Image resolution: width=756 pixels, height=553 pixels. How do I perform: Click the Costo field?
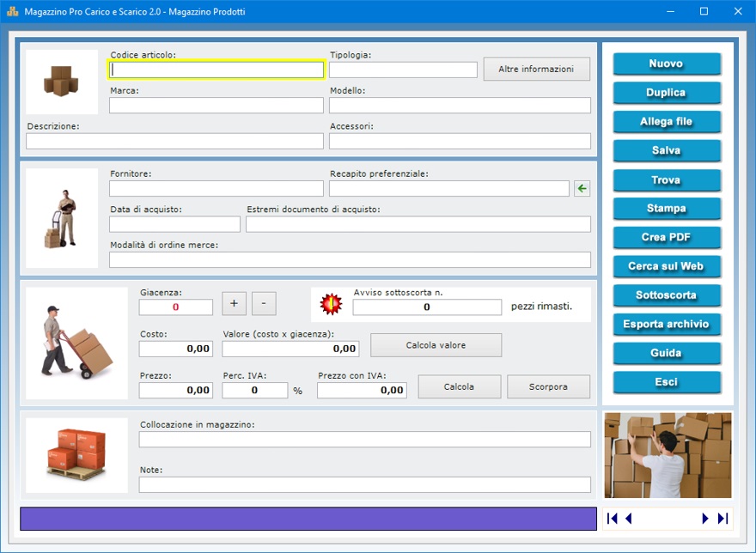tap(176, 349)
